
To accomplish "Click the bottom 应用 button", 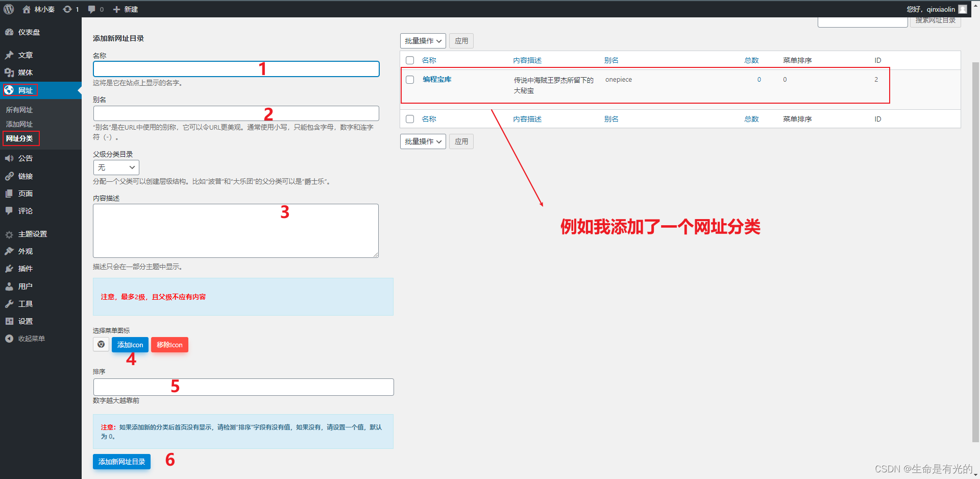I will 461,141.
